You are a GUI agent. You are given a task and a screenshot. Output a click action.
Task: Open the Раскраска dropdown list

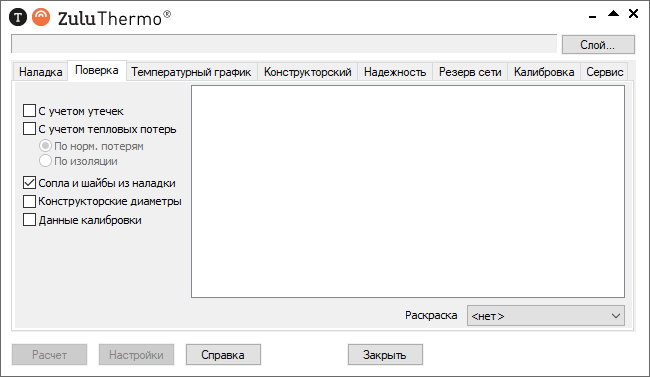click(546, 316)
